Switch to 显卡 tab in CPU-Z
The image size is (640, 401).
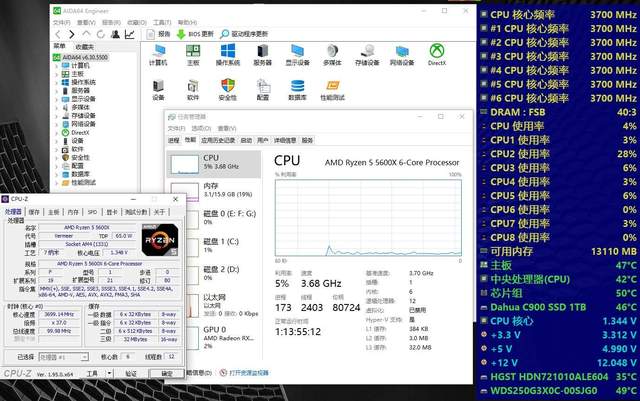tap(111, 212)
